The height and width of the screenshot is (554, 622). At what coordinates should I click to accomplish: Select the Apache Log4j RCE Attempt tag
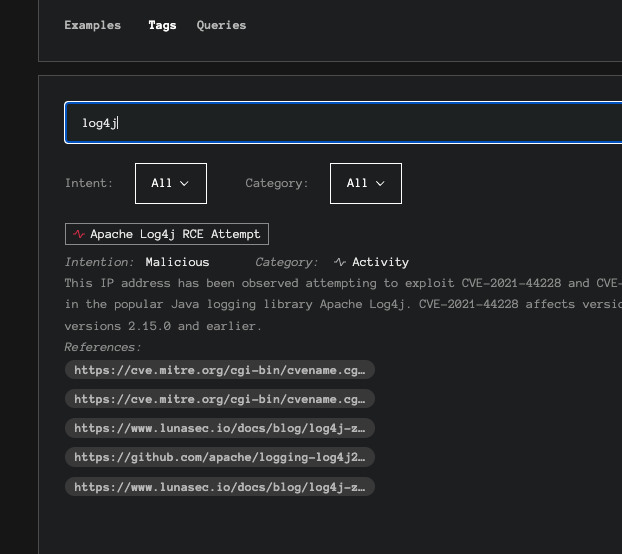pyautogui.click(x=167, y=234)
